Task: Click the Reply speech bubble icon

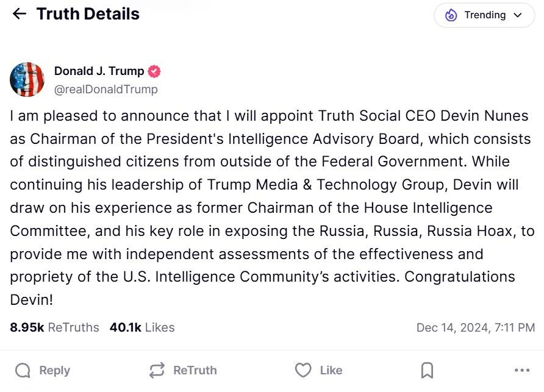Action: (23, 370)
